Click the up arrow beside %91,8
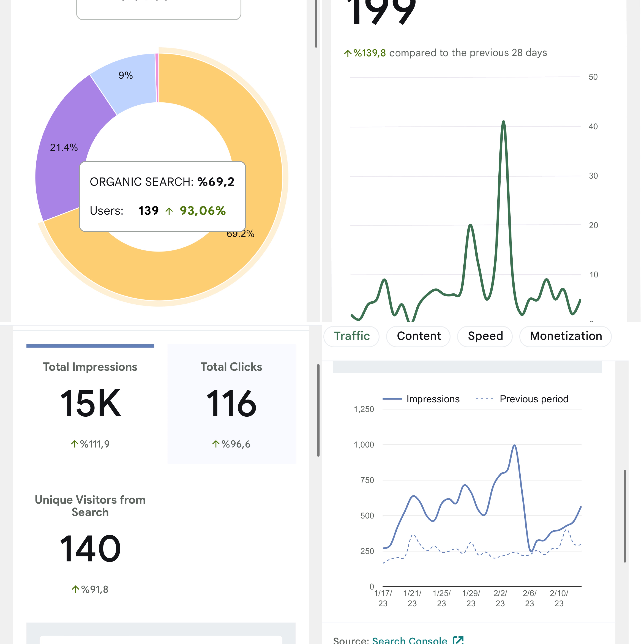The height and width of the screenshot is (644, 644). pyautogui.click(x=76, y=589)
